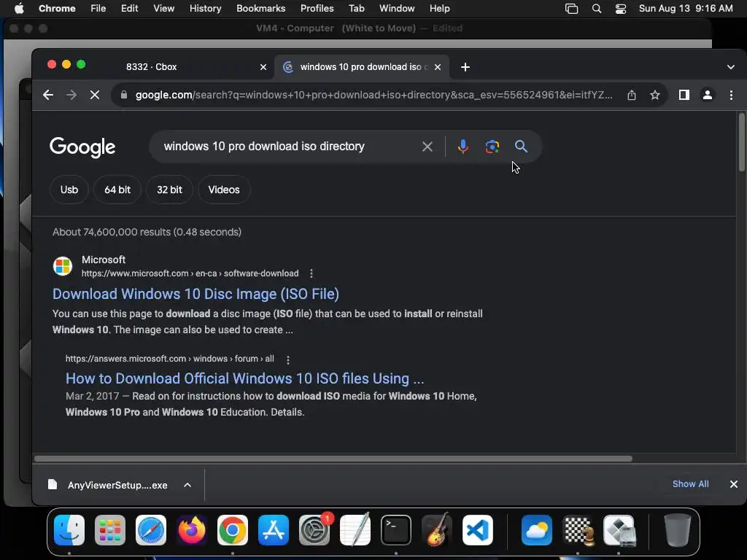Click the vertical page scrollbar
747x560 pixels.
742,142
